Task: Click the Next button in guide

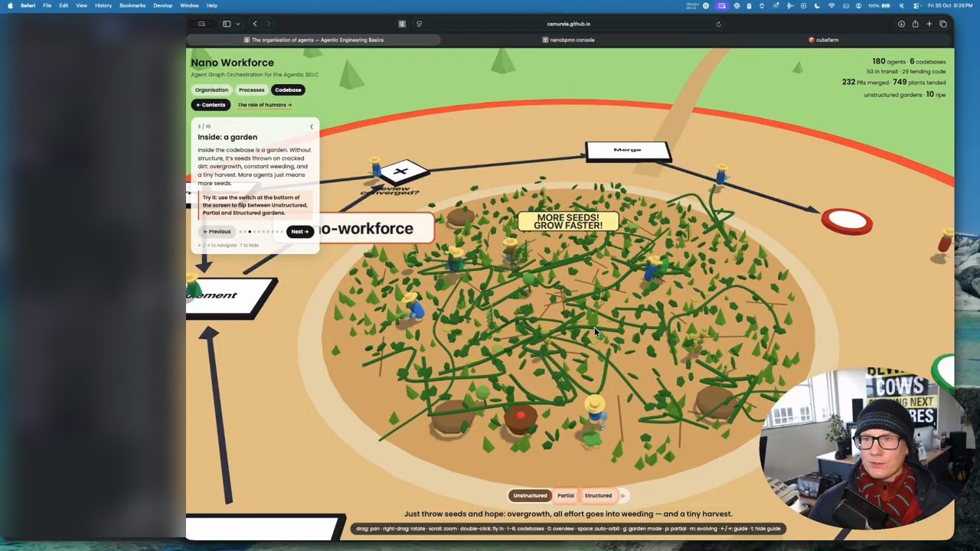Action: click(299, 231)
